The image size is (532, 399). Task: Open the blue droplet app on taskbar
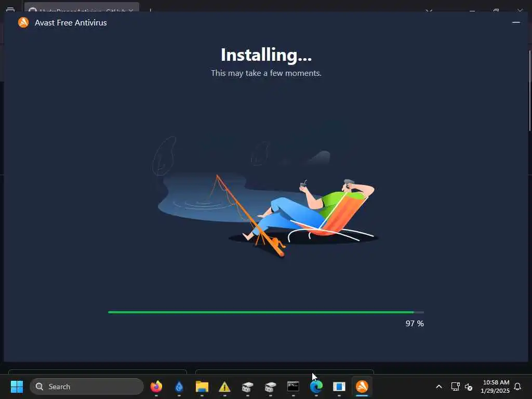click(179, 387)
